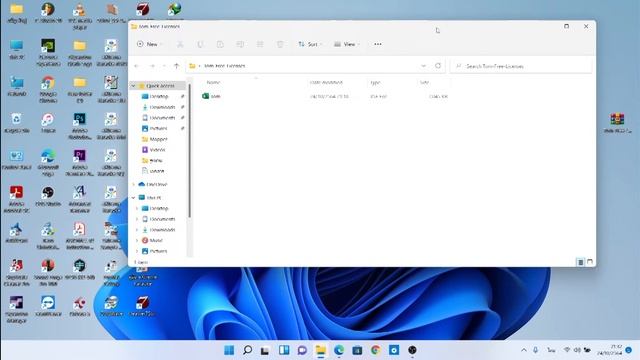Open pinned Downloads under Quick access
The image size is (640, 360).
pyautogui.click(x=162, y=107)
